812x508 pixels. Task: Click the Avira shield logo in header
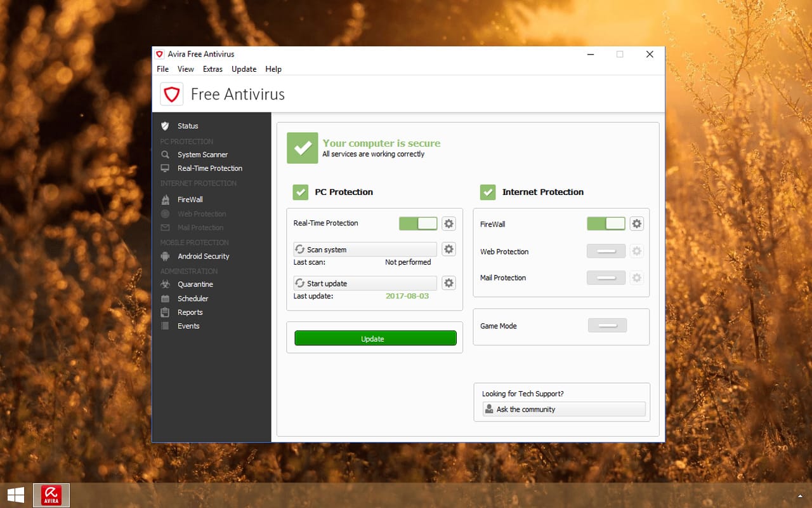tap(171, 94)
